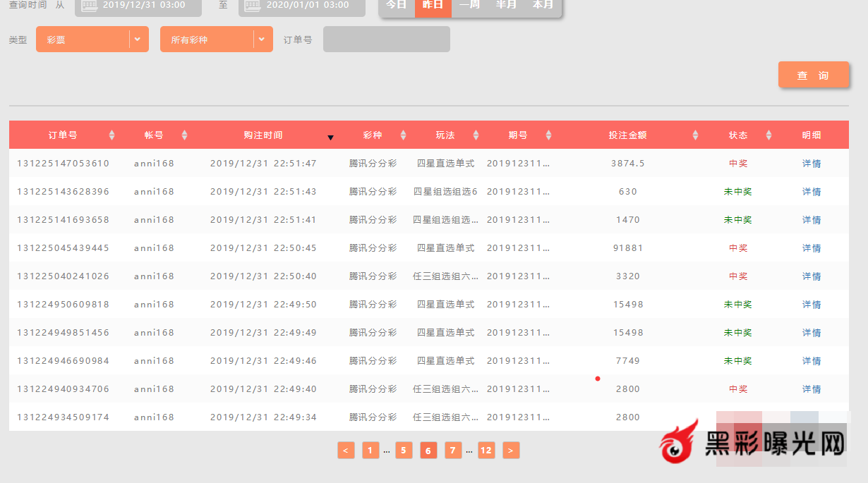Click the 订单号 input field
The height and width of the screenshot is (483, 868).
[x=386, y=39]
